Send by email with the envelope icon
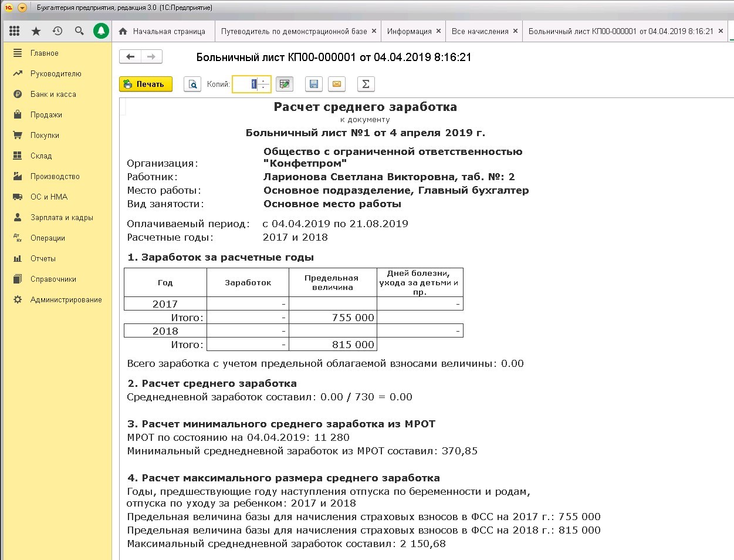 pos(337,84)
